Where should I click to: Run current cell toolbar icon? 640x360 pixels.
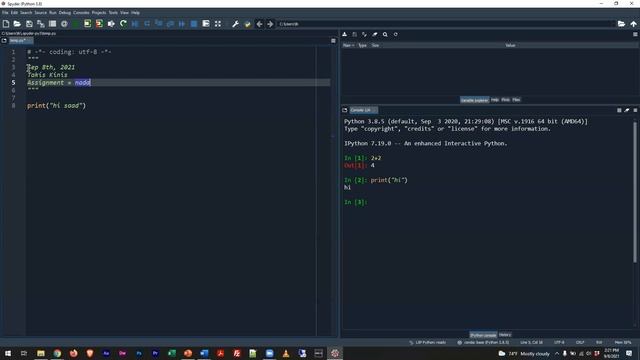click(87, 24)
